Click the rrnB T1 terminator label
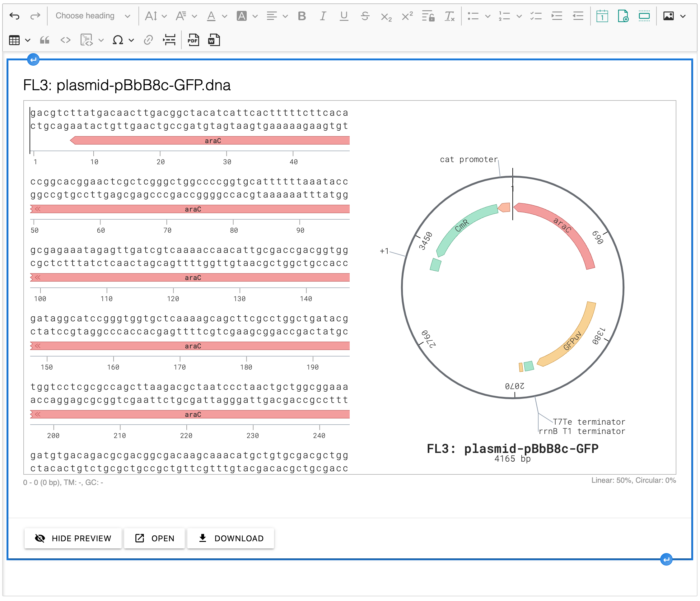The image size is (700, 601). pyautogui.click(x=582, y=431)
